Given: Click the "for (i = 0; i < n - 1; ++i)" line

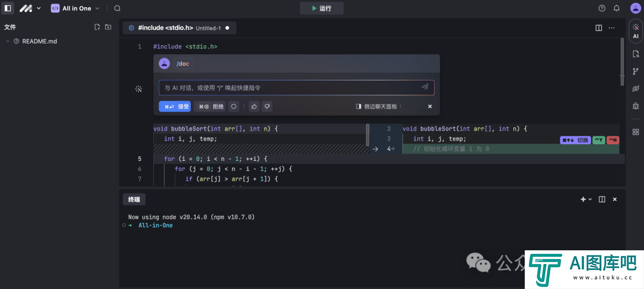Looking at the screenshot, I should [216, 159].
